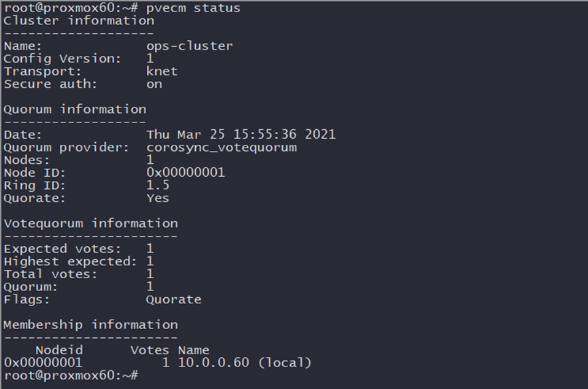Viewport: 588px width, 389px height.
Task: Click the Ring ID value 1.5
Action: (x=158, y=185)
